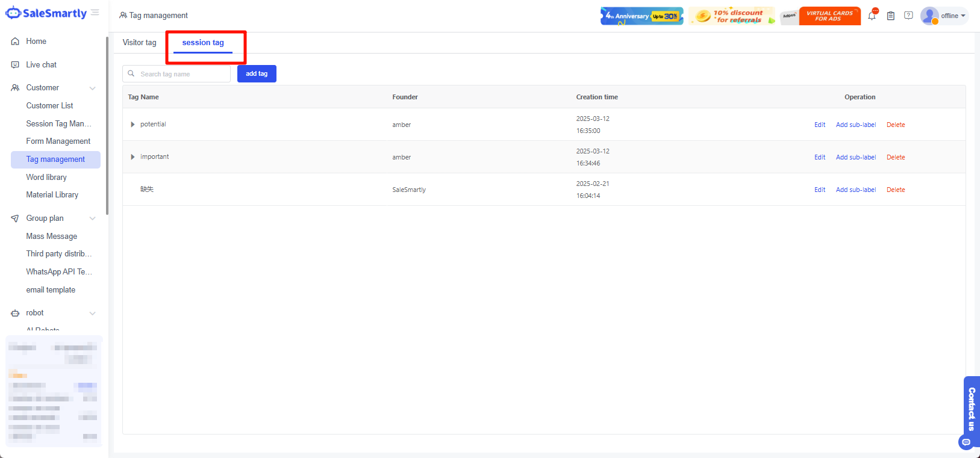
Task: Click the notification bell icon
Action: click(872, 16)
